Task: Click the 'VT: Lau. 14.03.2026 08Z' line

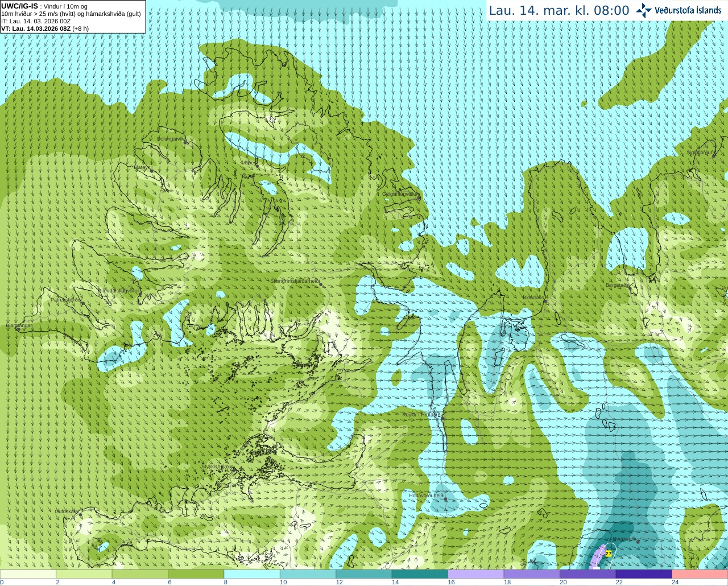Action: [36, 28]
